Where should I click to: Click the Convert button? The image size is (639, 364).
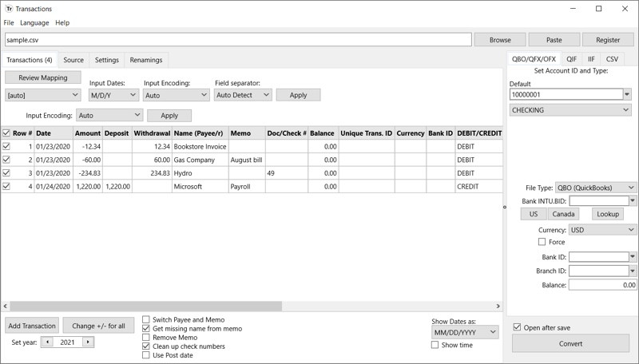click(570, 343)
